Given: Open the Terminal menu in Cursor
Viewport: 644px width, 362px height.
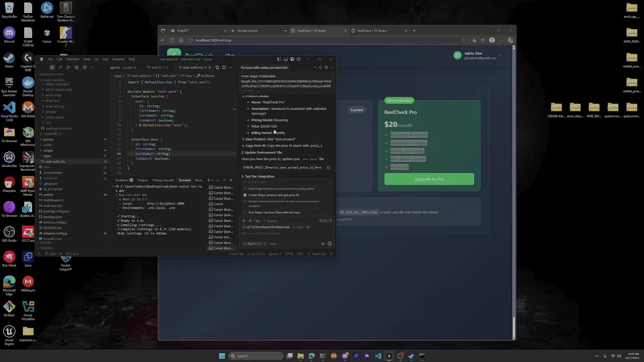Looking at the screenshot, I should pyautogui.click(x=118, y=59).
